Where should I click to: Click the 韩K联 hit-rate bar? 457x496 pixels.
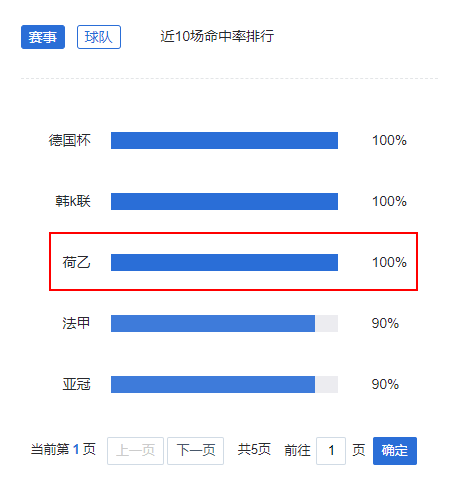tap(224, 201)
